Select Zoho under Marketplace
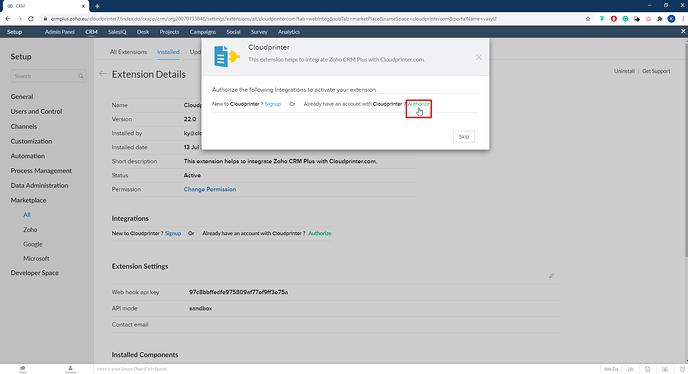688x374 pixels. click(x=30, y=230)
